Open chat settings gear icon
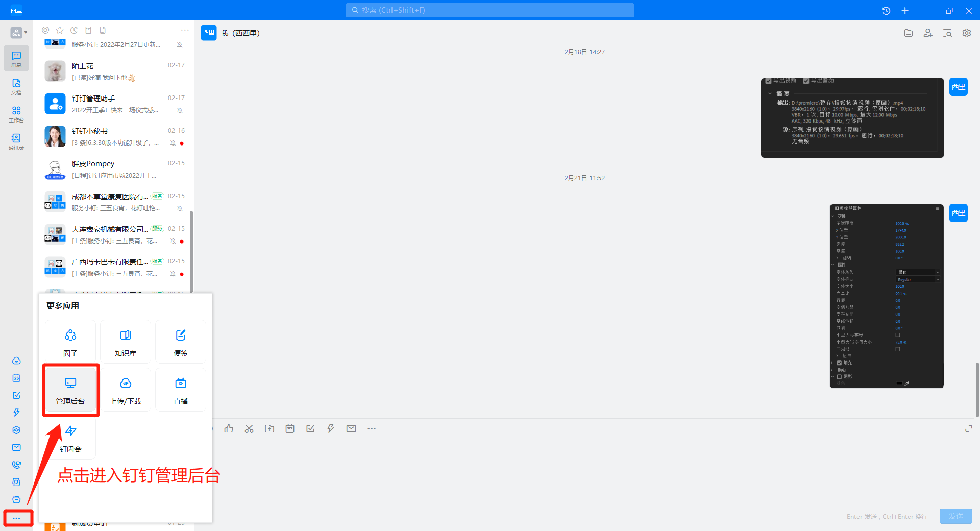Viewport: 980px width, 531px height. tap(967, 33)
